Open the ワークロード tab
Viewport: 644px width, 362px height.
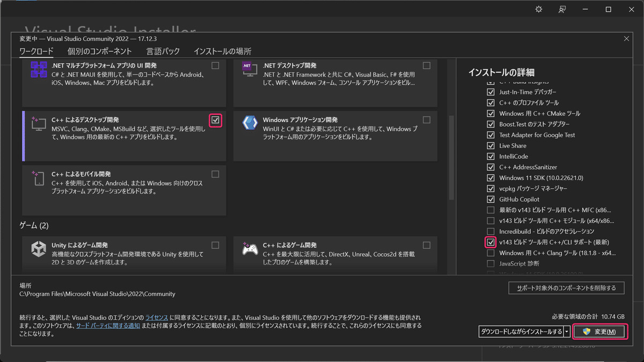(36, 51)
